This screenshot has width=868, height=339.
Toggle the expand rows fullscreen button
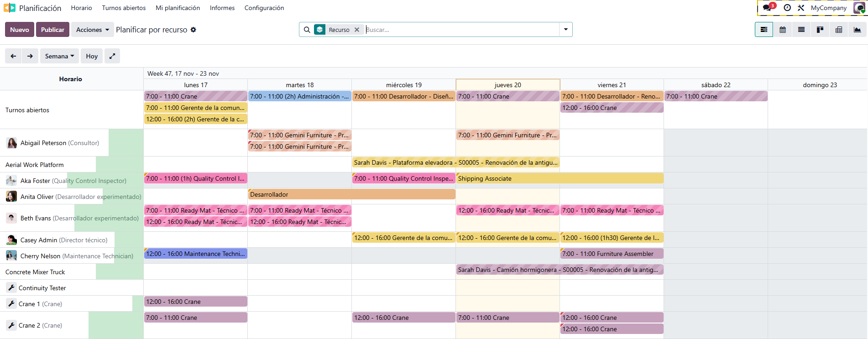[112, 56]
